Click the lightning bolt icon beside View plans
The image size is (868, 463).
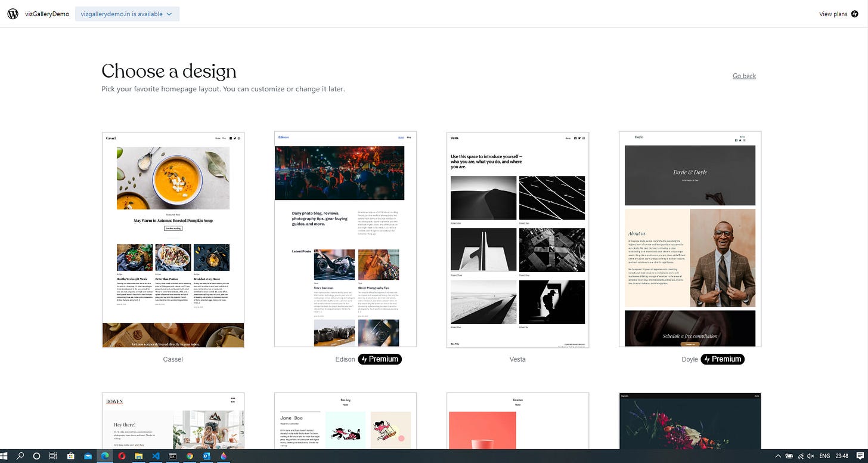(x=854, y=14)
